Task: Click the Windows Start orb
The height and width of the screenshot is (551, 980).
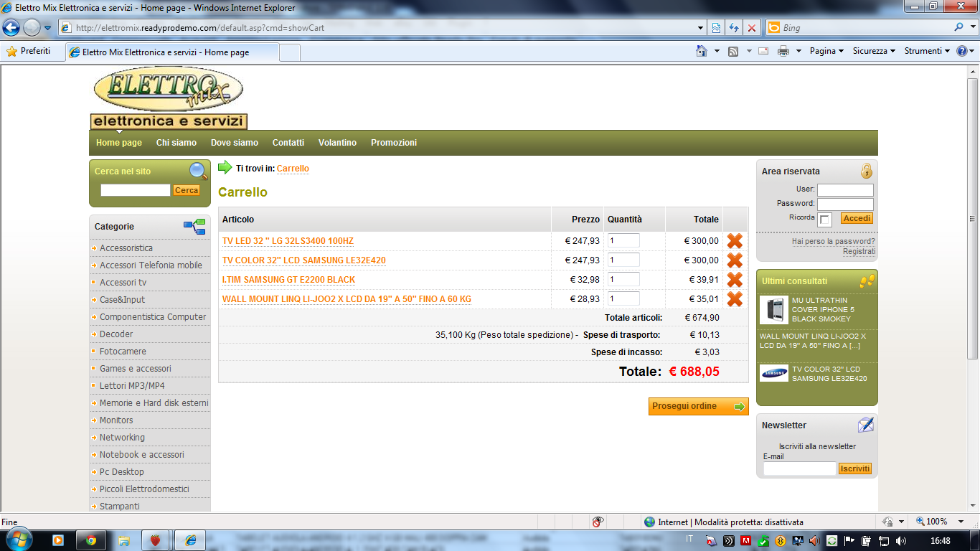Action: (17, 540)
